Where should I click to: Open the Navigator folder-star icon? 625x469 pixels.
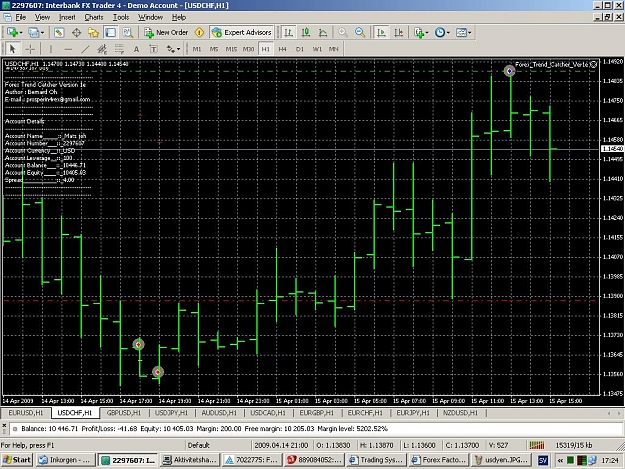coord(93,33)
